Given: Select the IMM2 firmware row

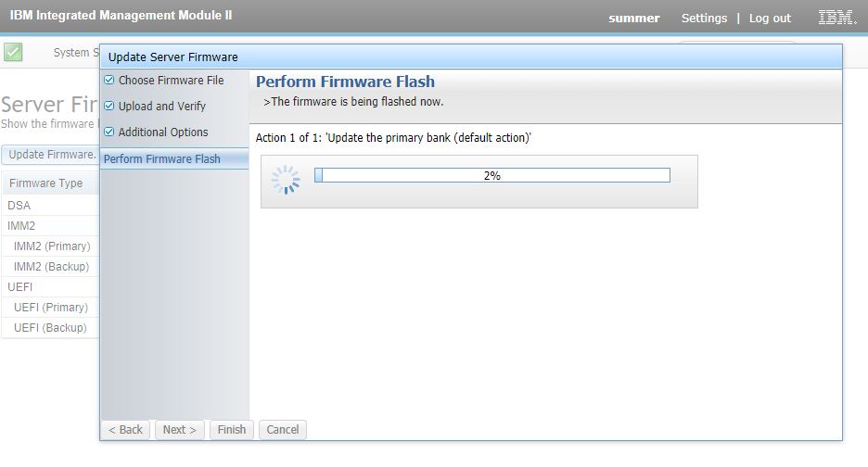Looking at the screenshot, I should 50,226.
